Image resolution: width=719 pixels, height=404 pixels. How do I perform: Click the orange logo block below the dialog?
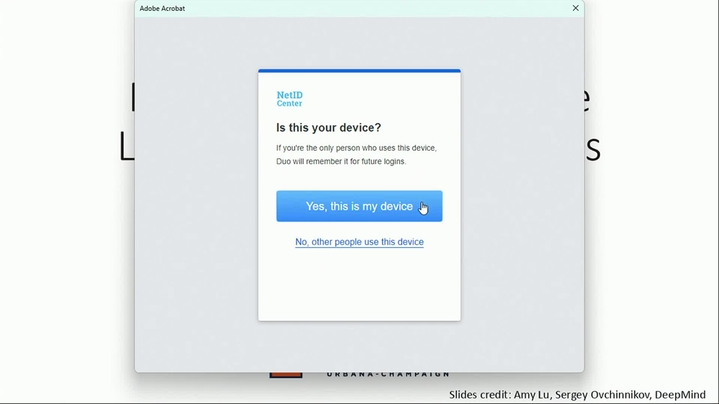285,375
